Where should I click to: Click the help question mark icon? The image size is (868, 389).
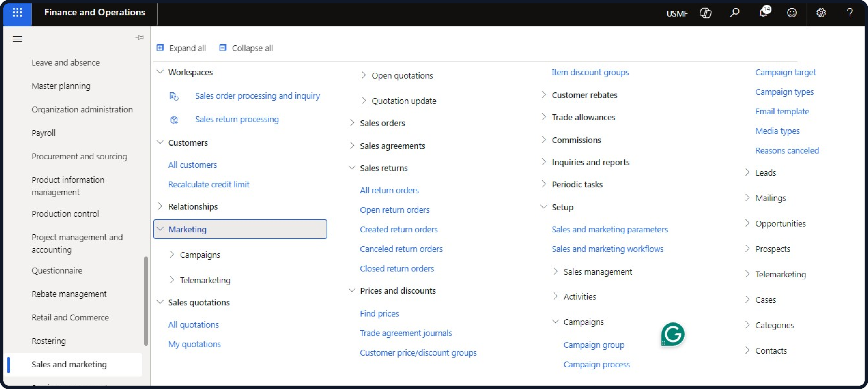click(849, 13)
